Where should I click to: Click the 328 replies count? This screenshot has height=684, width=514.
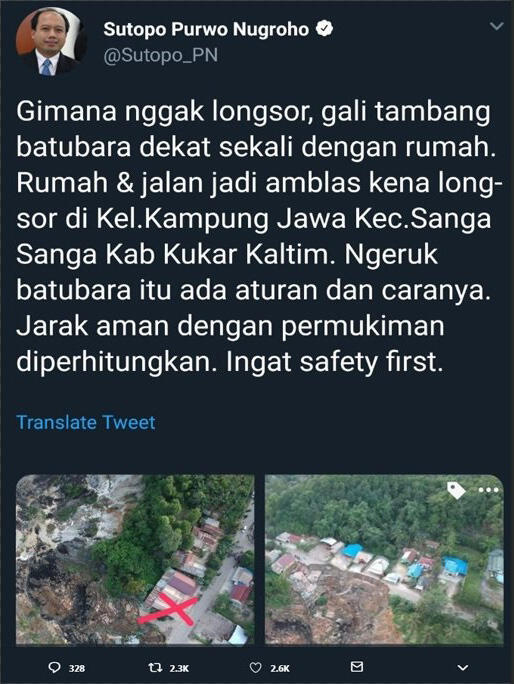(x=77, y=668)
